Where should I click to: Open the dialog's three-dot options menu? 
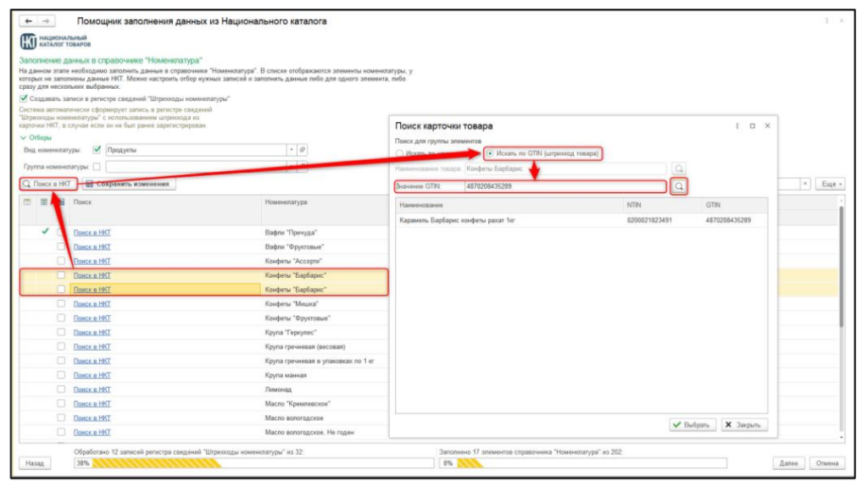tap(737, 126)
